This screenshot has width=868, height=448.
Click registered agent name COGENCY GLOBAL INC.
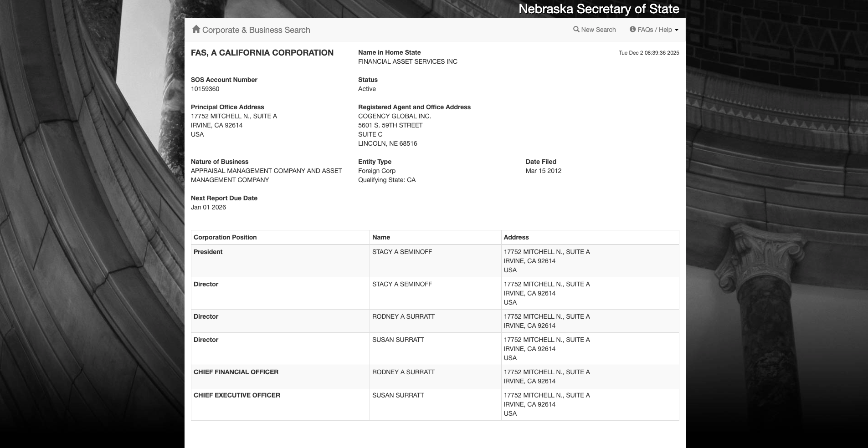(395, 116)
